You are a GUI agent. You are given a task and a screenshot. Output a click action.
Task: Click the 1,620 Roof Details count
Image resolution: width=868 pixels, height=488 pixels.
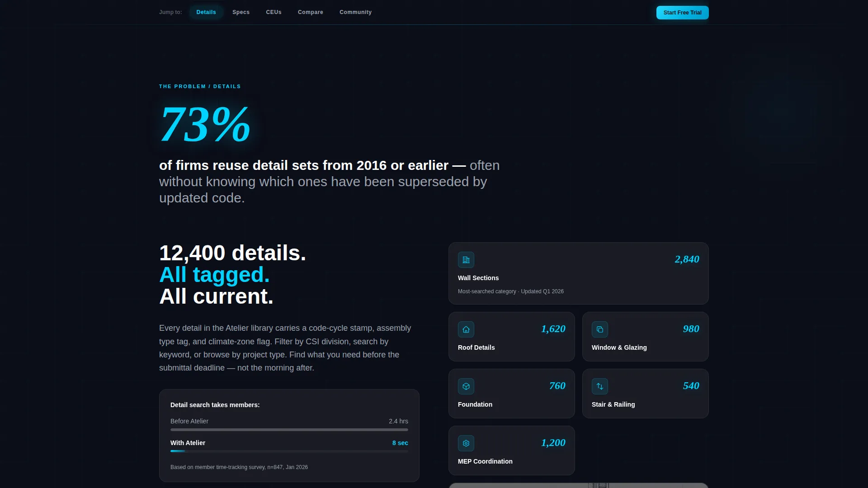pos(553,329)
